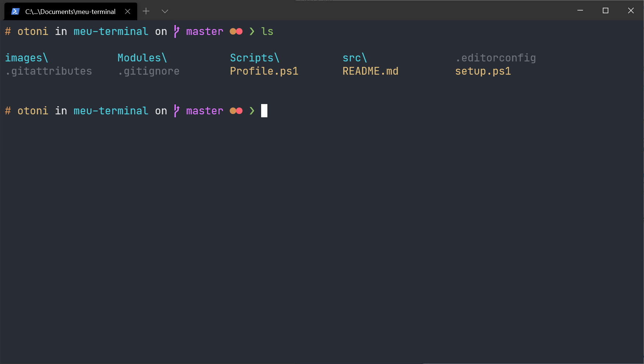
Task: Click the cursor block at the prompt
Action: pos(264,111)
